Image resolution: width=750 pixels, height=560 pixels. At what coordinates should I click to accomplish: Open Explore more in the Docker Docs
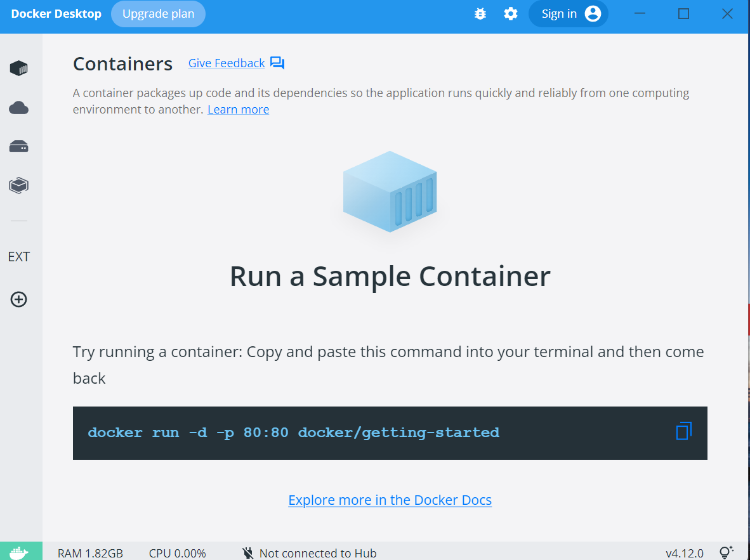coord(390,500)
